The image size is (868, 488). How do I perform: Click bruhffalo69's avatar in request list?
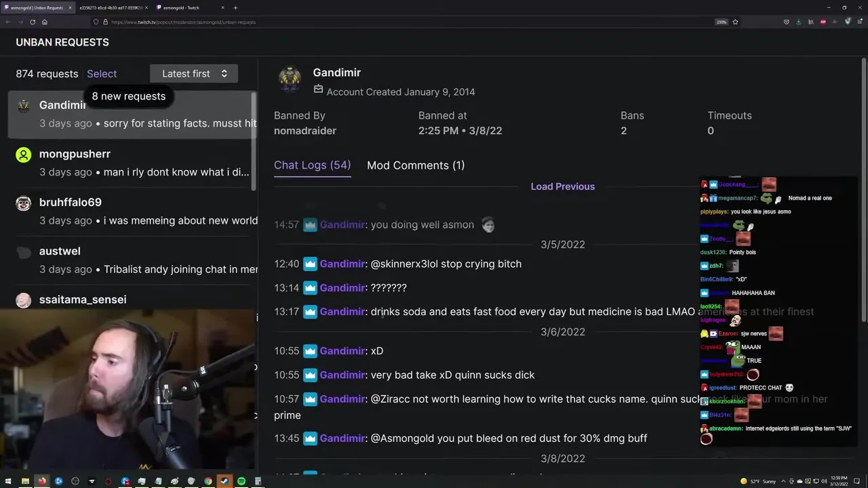(x=24, y=203)
